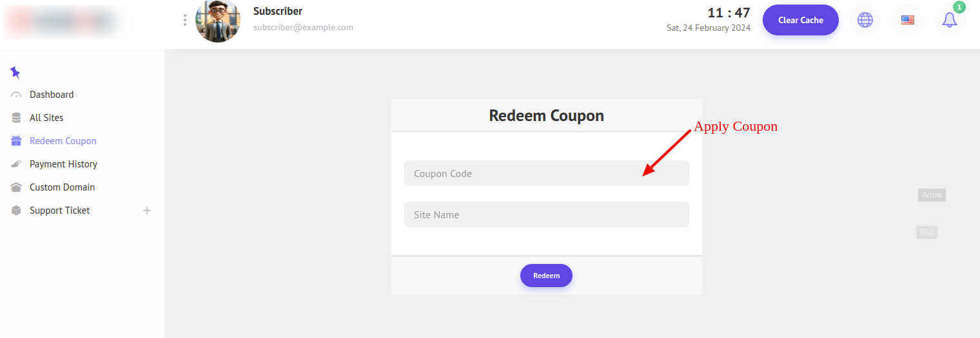Expand Support Ticket with plus sign
The image size is (980, 338).
(x=147, y=211)
